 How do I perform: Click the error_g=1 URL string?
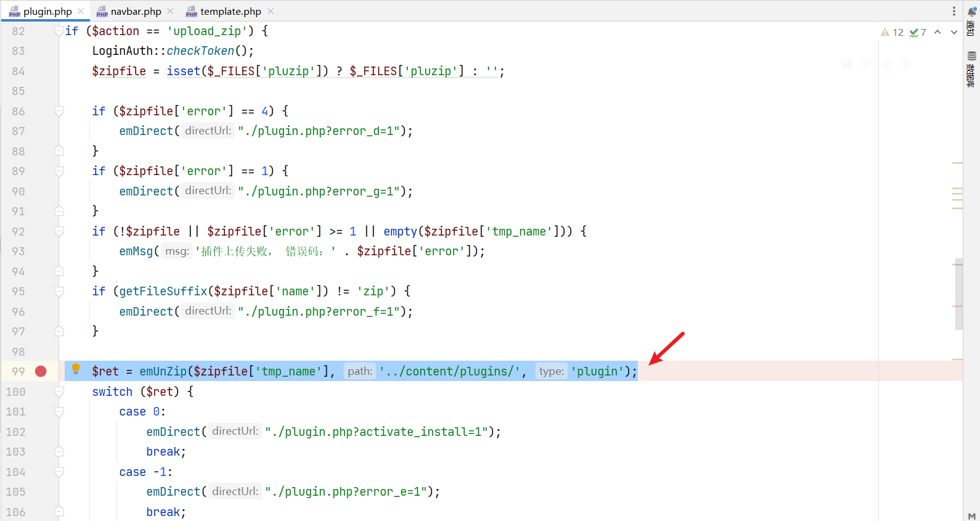319,191
